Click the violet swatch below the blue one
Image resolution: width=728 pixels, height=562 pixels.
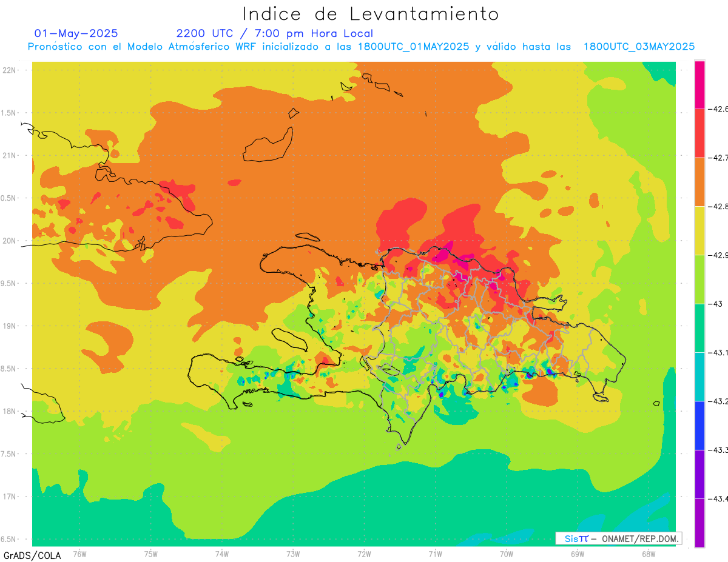tap(699, 474)
